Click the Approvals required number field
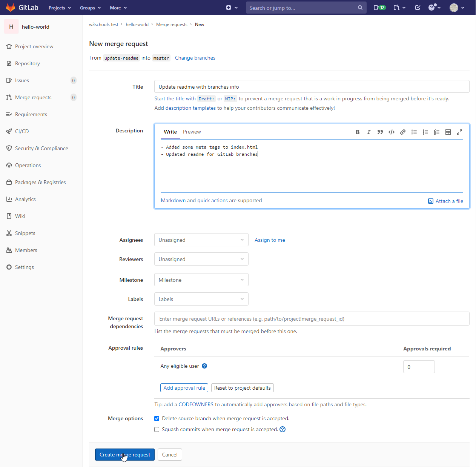The height and width of the screenshot is (467, 476). point(419,367)
